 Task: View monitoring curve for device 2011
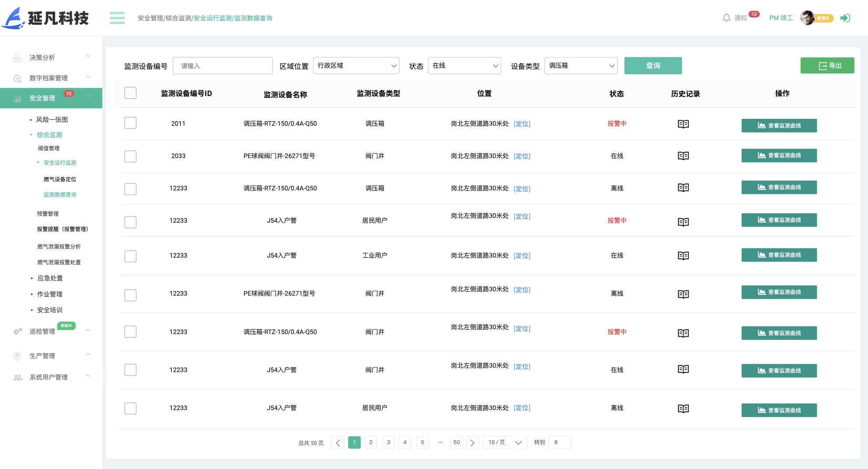[x=779, y=125]
